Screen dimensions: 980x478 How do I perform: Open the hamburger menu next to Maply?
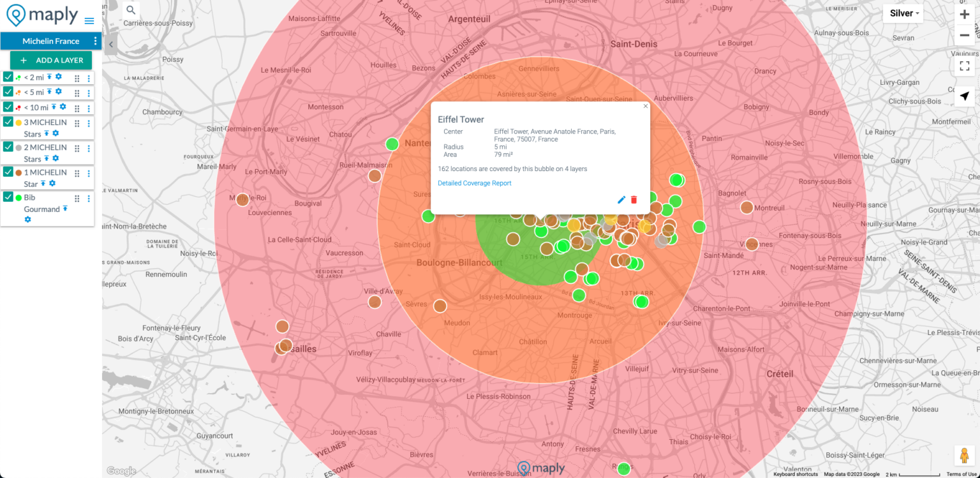[89, 20]
